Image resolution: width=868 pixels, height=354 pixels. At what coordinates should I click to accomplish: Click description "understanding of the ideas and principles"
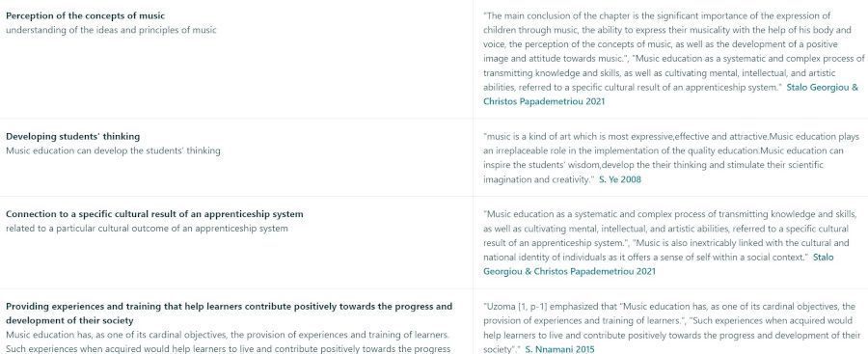(x=111, y=30)
